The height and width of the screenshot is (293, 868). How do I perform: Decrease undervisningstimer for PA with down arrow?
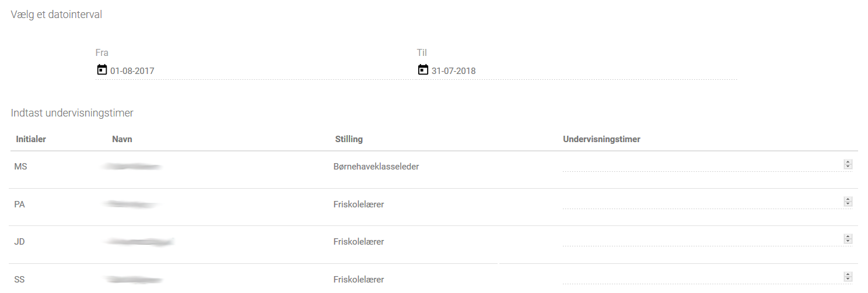click(x=848, y=204)
